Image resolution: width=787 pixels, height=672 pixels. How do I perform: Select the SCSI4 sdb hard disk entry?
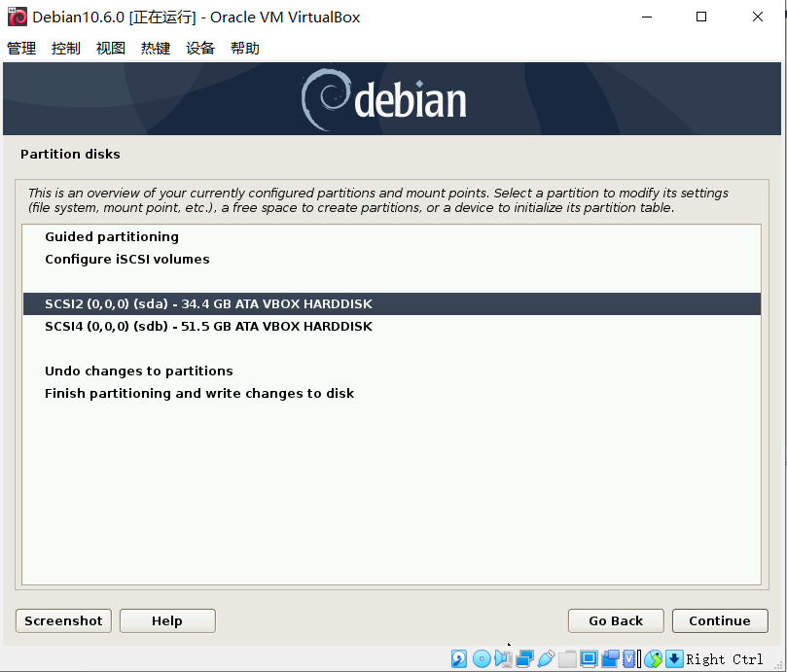pos(207,326)
